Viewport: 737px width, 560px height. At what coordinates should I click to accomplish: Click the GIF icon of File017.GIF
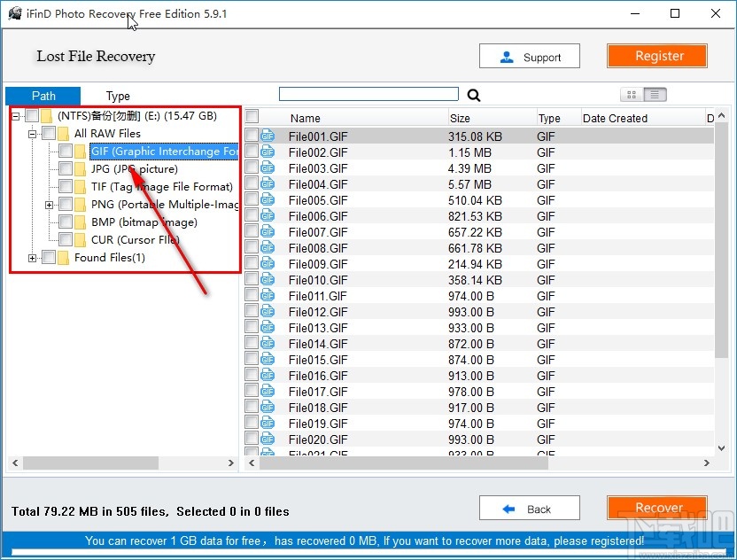268,391
